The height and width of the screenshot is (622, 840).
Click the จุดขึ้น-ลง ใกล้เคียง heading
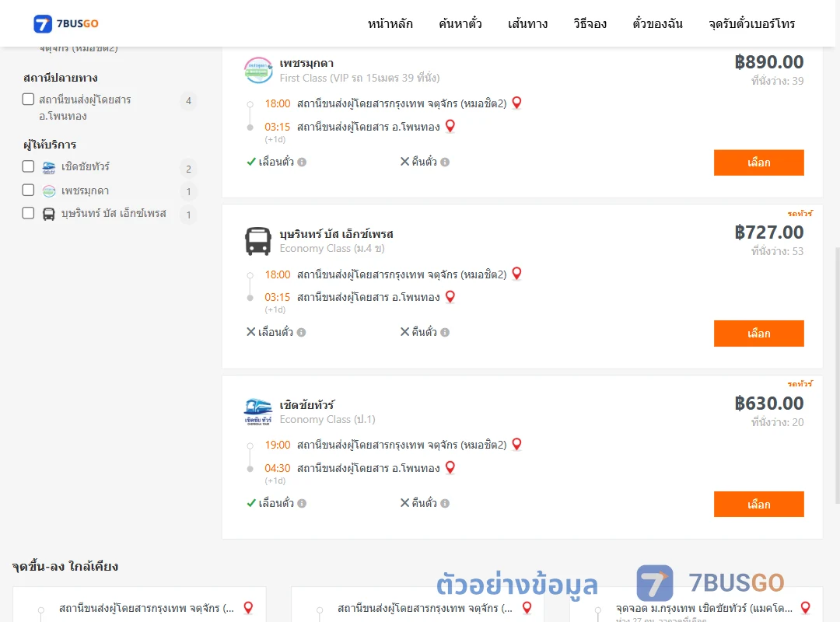click(65, 567)
